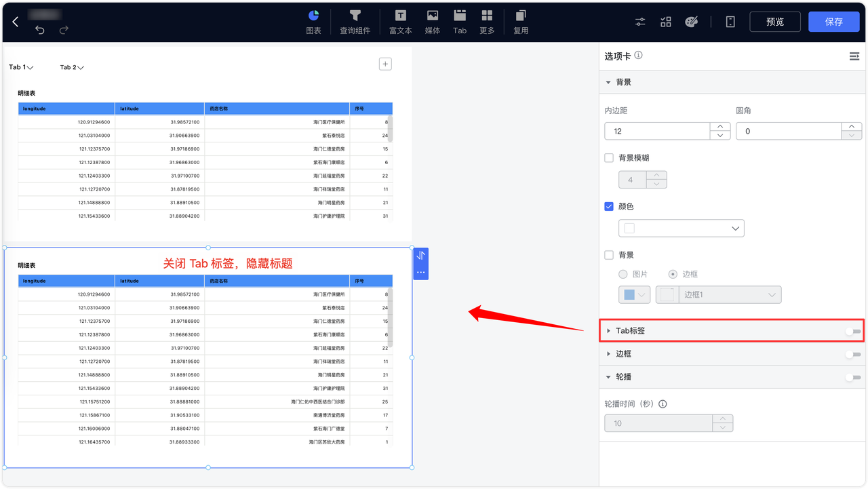Viewport: 868px width, 489px height.
Task: Open the component's three-dot menu
Action: pyautogui.click(x=420, y=272)
